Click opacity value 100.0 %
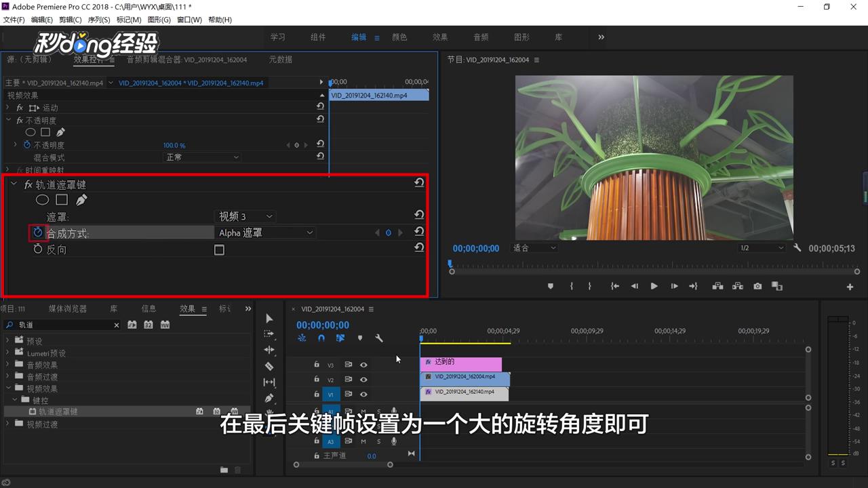This screenshot has height=488, width=868. click(x=174, y=145)
